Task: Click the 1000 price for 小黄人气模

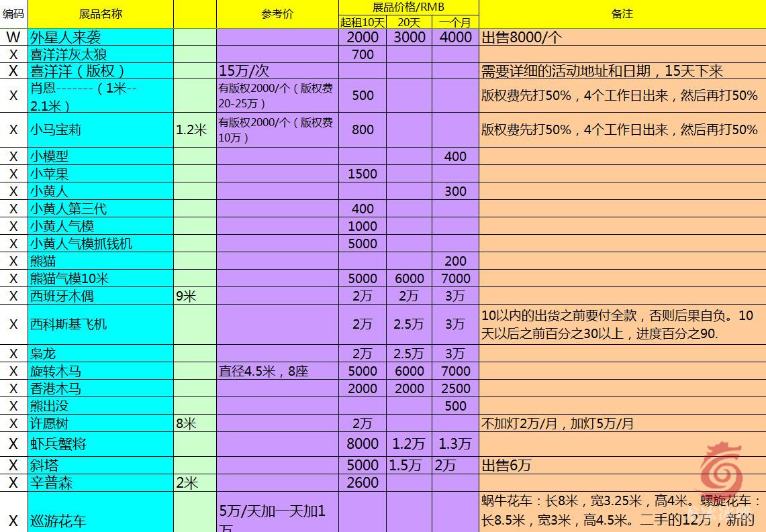Action: [363, 226]
